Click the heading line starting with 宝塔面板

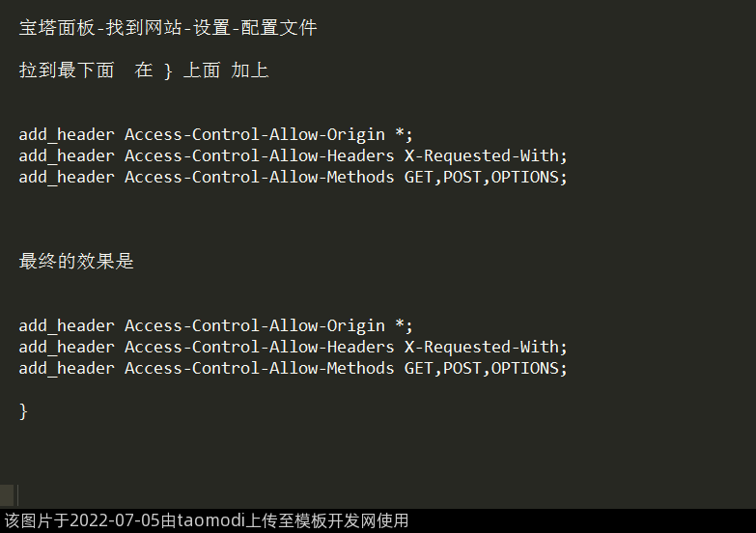point(167,28)
